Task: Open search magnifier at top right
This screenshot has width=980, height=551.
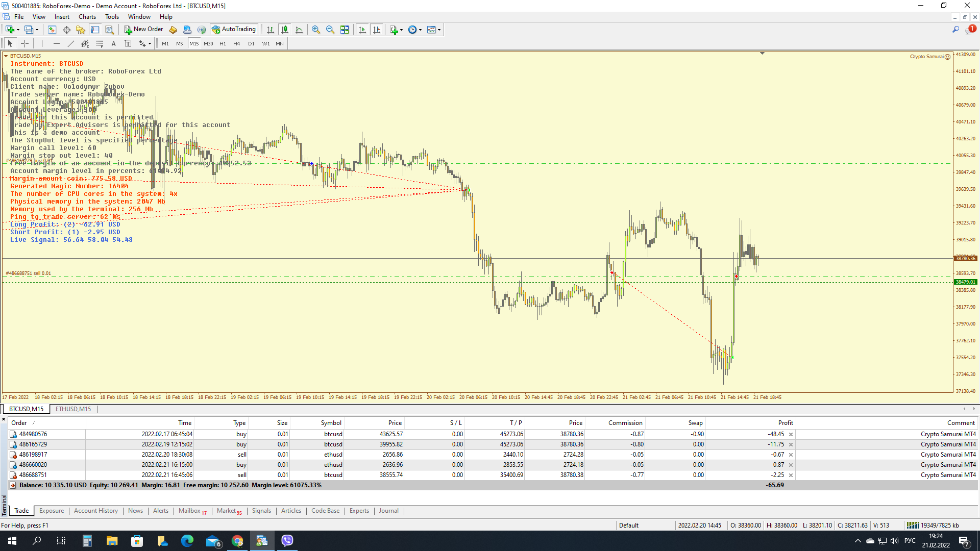Action: point(955,30)
